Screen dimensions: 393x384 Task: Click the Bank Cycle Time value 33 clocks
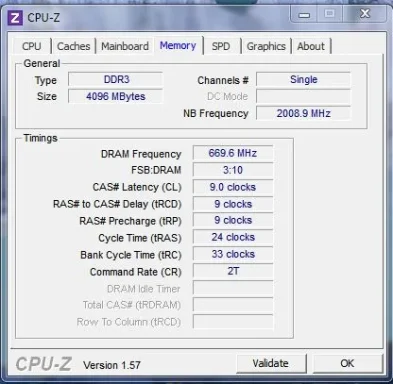(x=233, y=254)
